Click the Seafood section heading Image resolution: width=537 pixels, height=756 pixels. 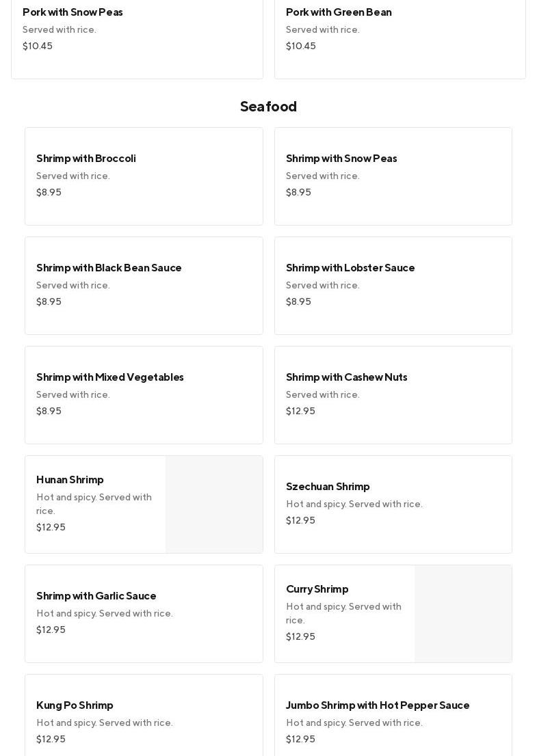pos(268,107)
